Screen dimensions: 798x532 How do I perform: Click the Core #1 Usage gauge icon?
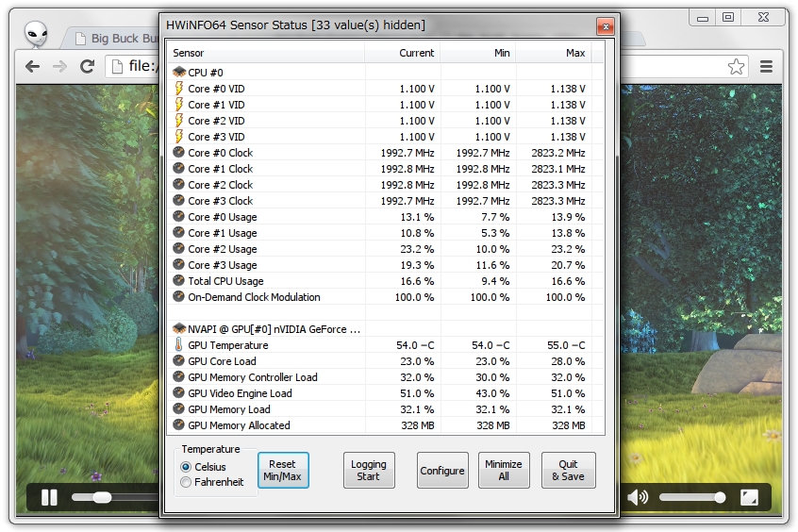click(x=178, y=232)
